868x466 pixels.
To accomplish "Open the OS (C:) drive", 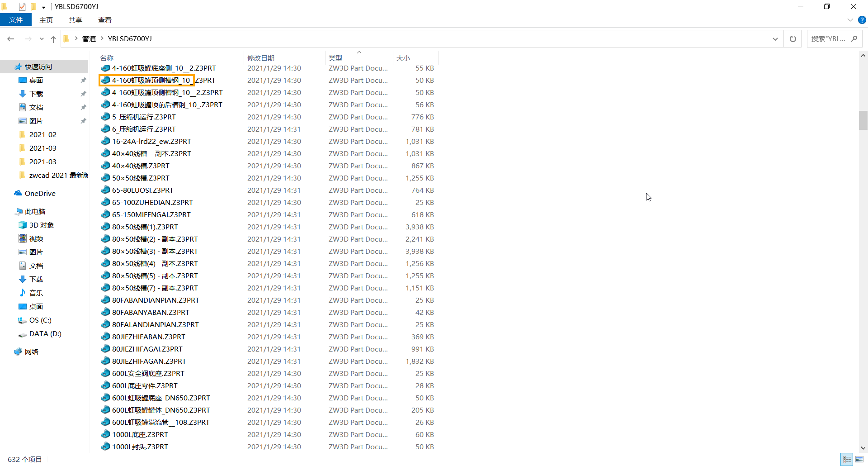I will 40,320.
